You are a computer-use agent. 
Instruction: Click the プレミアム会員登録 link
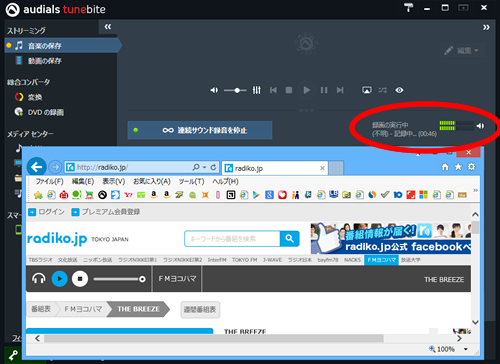[106, 212]
